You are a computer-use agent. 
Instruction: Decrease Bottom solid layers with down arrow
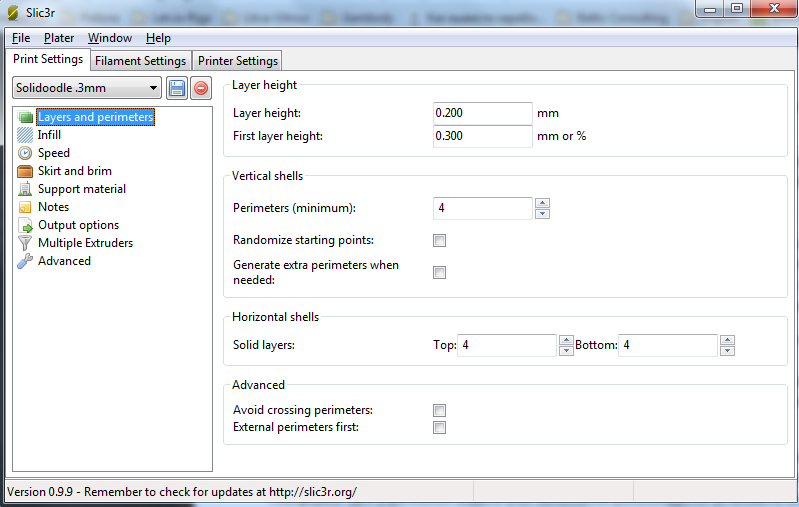point(727,351)
